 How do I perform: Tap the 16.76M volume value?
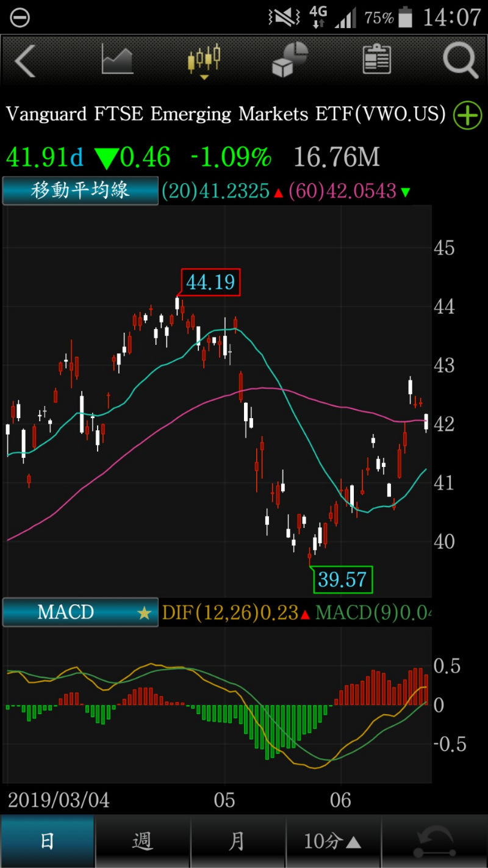pyautogui.click(x=337, y=157)
